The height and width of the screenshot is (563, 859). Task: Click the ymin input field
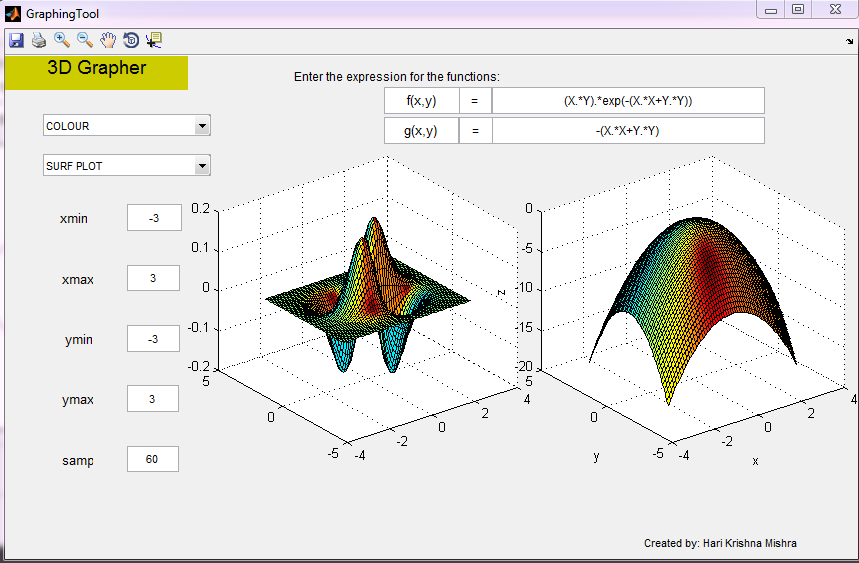pos(153,339)
